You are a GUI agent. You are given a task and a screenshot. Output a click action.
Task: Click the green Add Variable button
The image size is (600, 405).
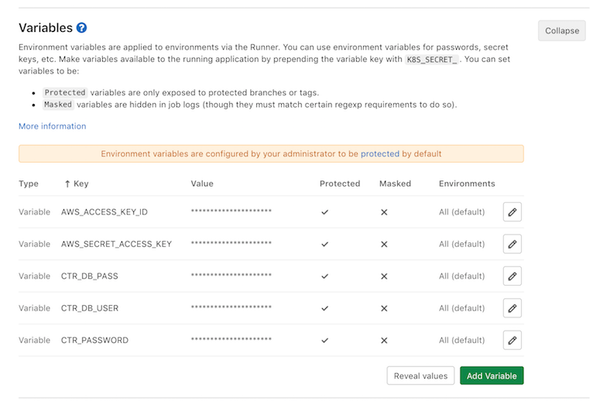pos(491,376)
